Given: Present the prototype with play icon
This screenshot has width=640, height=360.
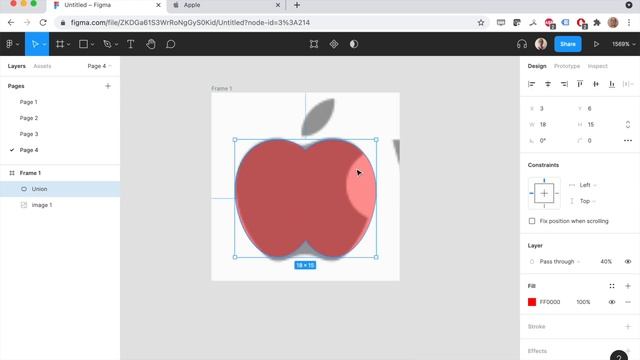Looking at the screenshot, I should pyautogui.click(x=596, y=44).
